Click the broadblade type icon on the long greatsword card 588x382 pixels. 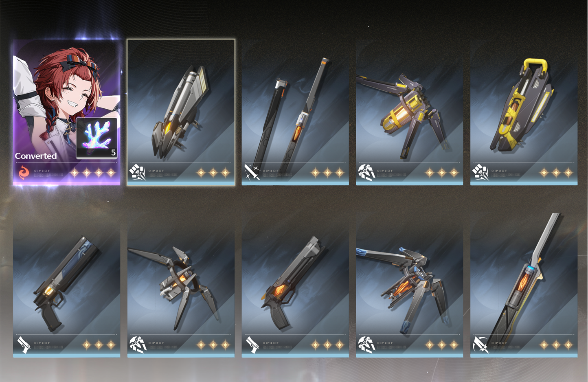click(481, 345)
